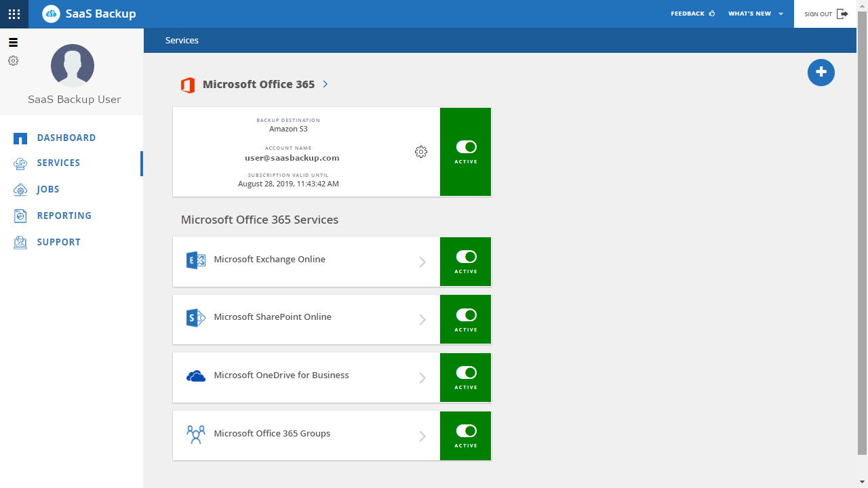Open the sidebar settings gear icon
868x488 pixels.
coord(13,60)
